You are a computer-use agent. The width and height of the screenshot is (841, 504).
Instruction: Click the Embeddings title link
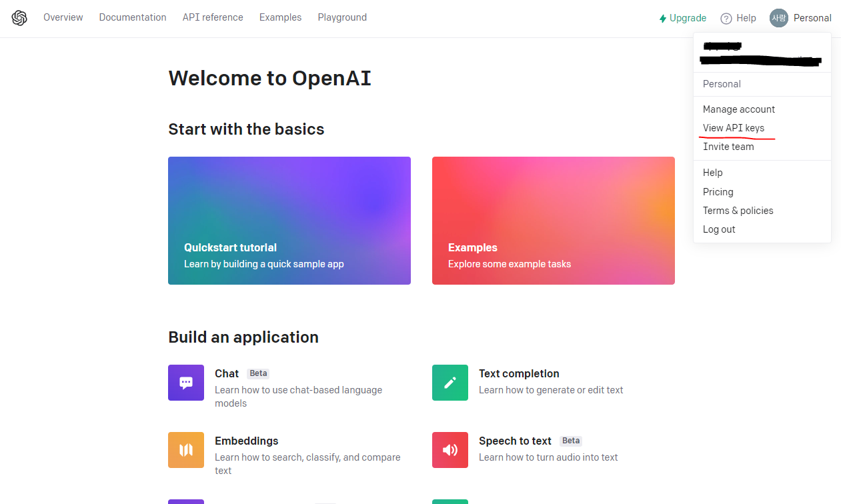pyautogui.click(x=246, y=441)
